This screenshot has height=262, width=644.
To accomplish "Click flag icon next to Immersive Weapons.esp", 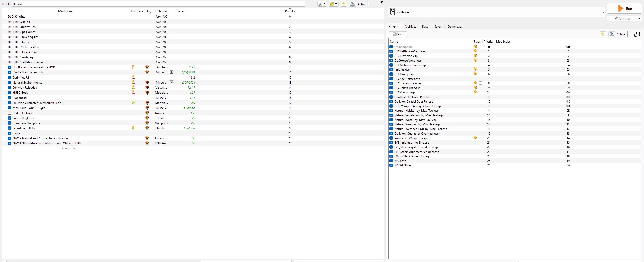I will (475, 138).
